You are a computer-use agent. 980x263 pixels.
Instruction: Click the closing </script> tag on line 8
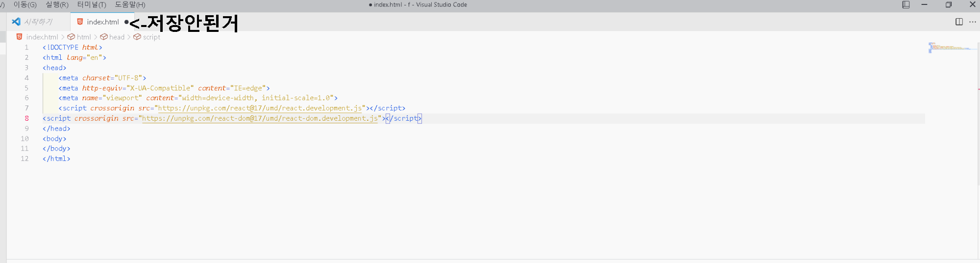tap(404, 118)
